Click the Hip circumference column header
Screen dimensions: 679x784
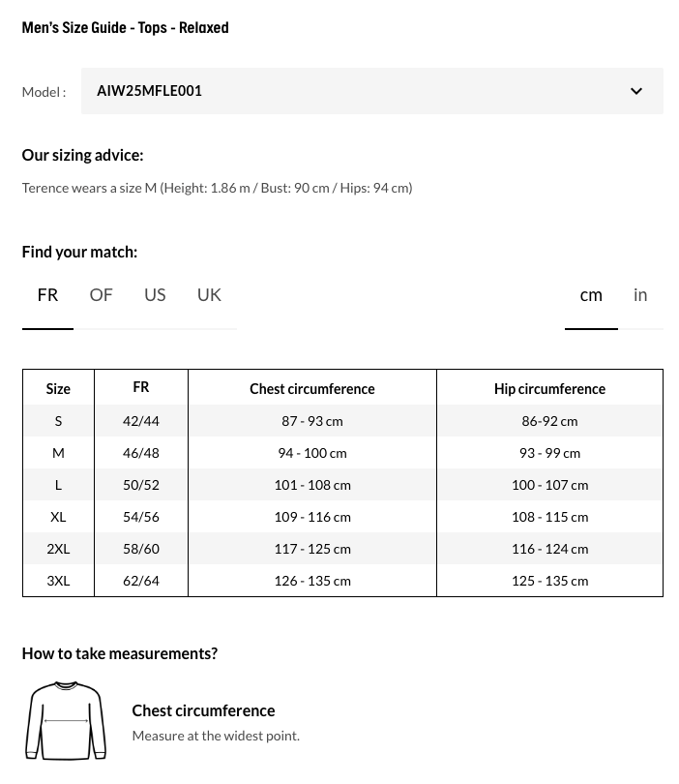tap(549, 389)
